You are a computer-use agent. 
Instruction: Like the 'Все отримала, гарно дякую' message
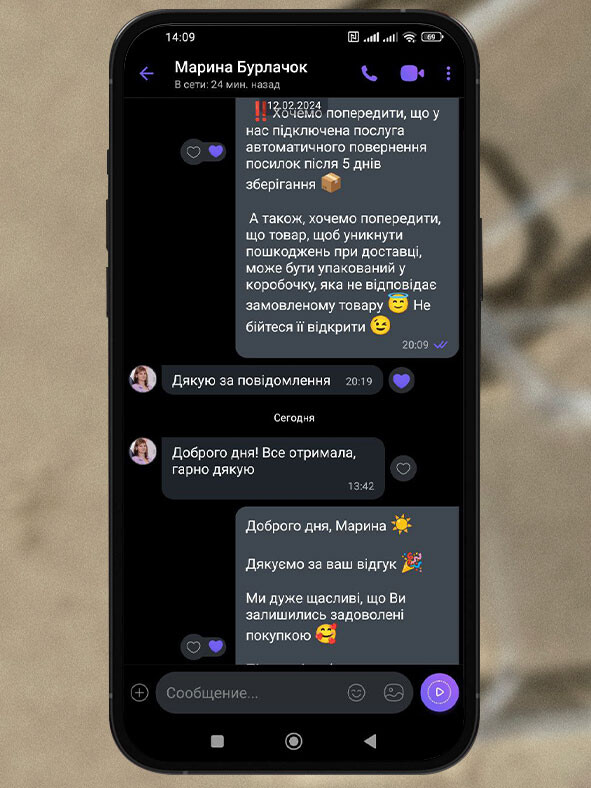(x=403, y=468)
